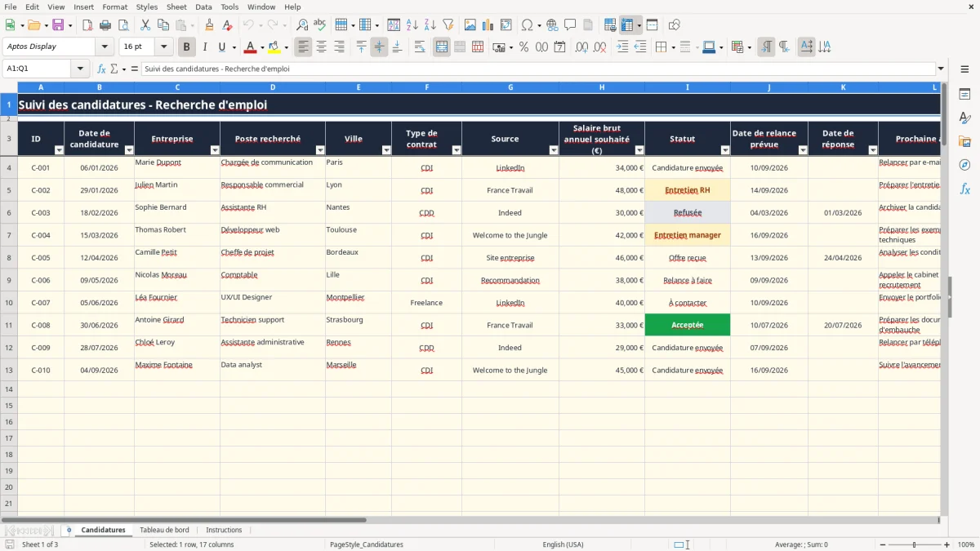
Task: Toggle Wrap Text
Action: coord(420,47)
